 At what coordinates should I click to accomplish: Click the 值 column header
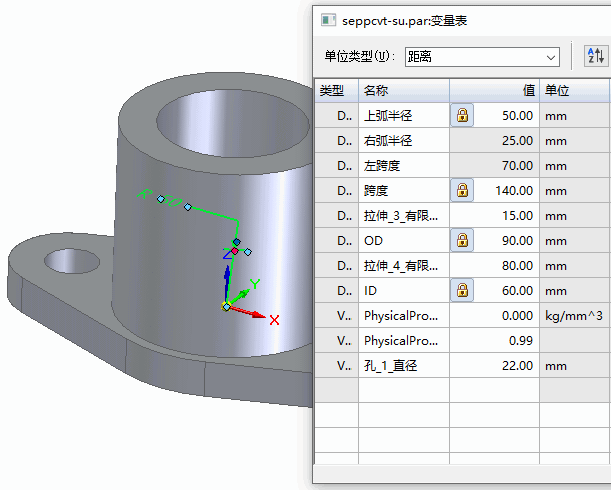[494, 90]
